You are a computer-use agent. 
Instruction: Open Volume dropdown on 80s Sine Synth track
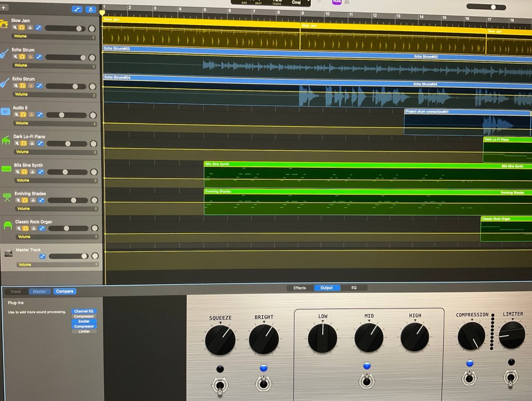56,180
